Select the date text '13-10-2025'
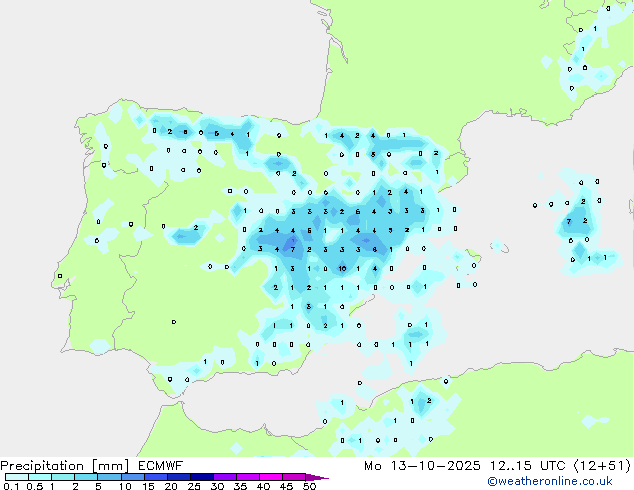 coord(435,466)
